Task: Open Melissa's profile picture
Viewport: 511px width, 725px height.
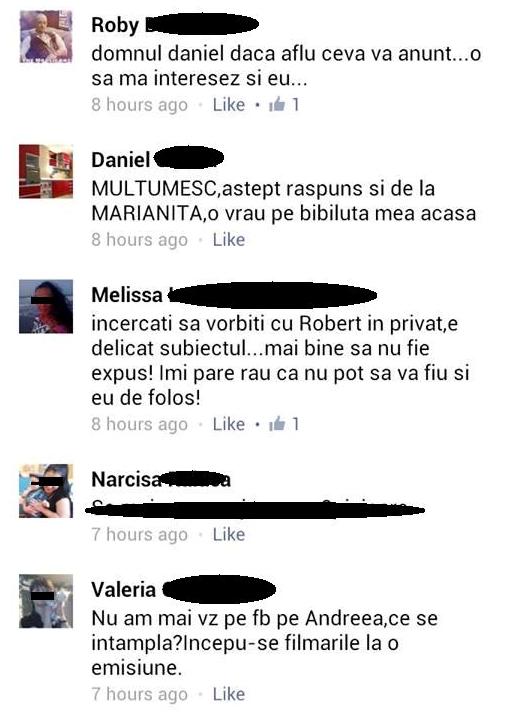Action: click(x=46, y=307)
